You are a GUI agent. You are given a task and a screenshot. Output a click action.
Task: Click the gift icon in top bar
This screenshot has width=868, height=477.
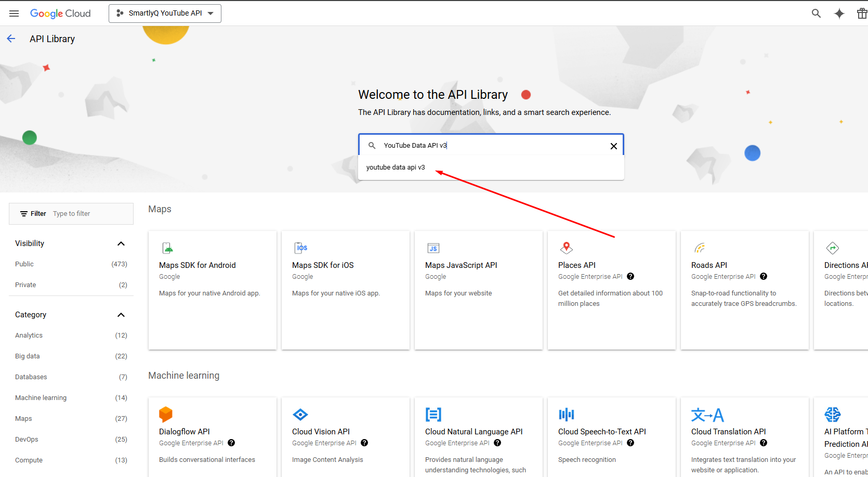[x=862, y=14]
